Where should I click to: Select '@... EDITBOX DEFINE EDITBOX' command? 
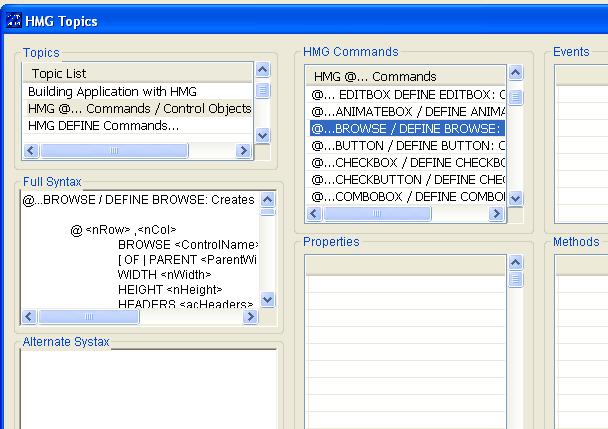tap(407, 95)
